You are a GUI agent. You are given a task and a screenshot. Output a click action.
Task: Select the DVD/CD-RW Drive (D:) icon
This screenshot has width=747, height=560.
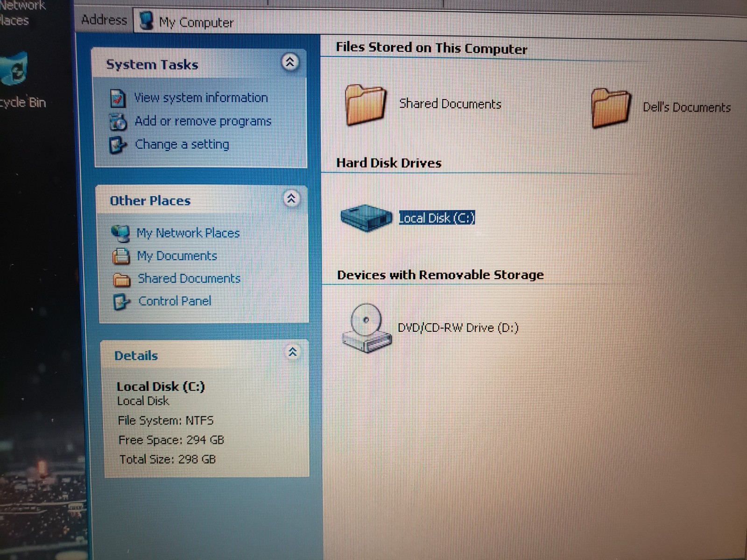[367, 328]
